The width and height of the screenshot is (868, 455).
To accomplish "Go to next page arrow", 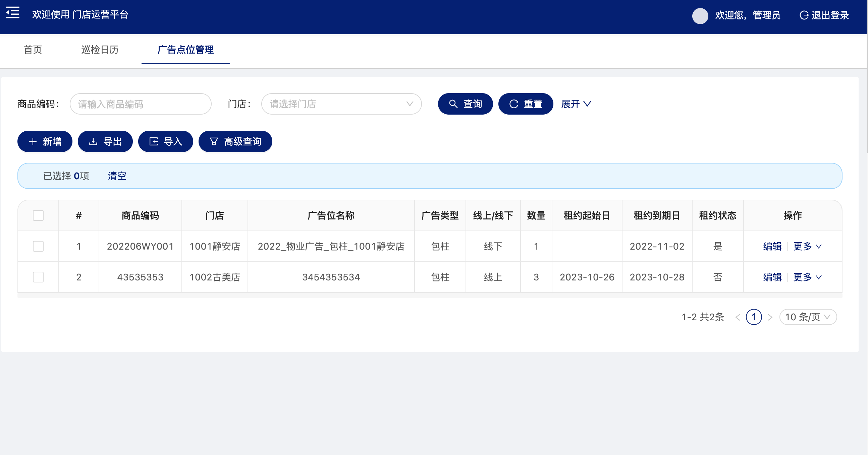I will 770,317.
